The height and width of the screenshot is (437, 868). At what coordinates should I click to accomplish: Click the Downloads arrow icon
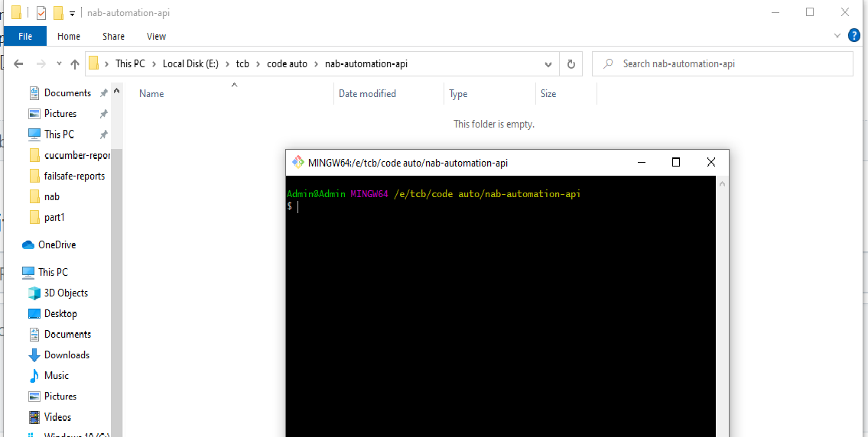tap(34, 355)
